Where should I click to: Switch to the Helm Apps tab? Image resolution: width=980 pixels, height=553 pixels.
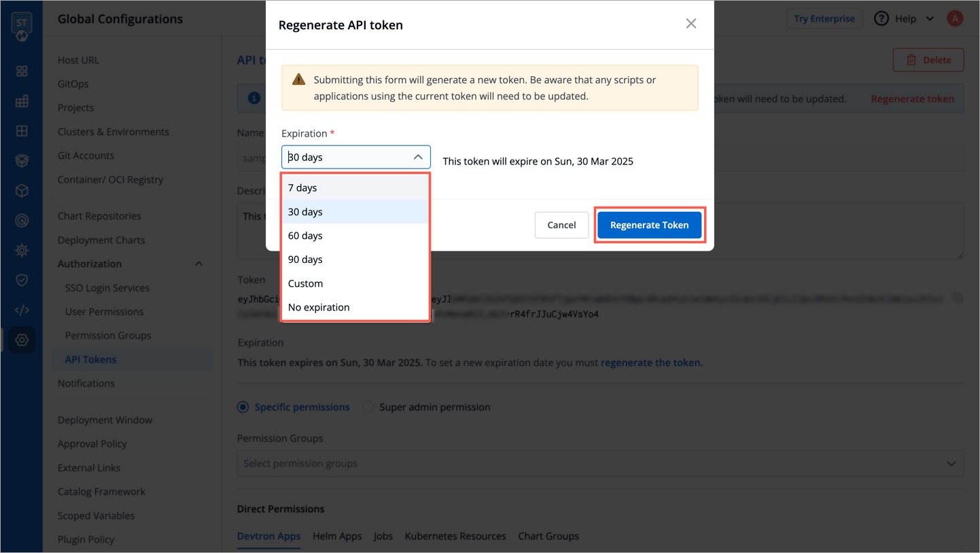pyautogui.click(x=337, y=536)
